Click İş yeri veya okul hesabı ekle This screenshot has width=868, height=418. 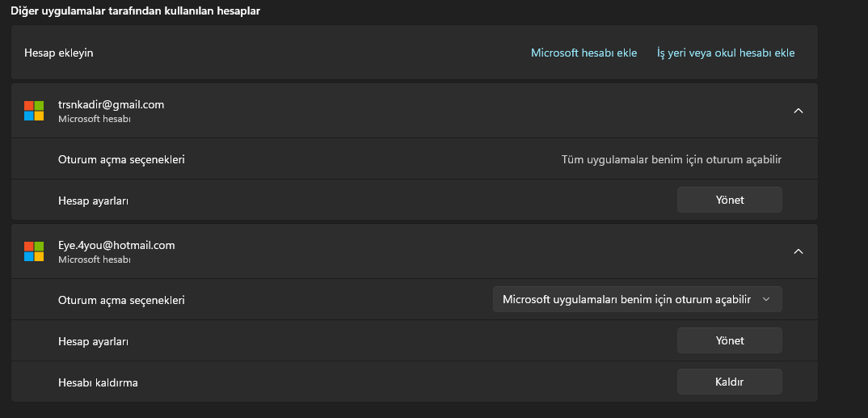pos(726,53)
